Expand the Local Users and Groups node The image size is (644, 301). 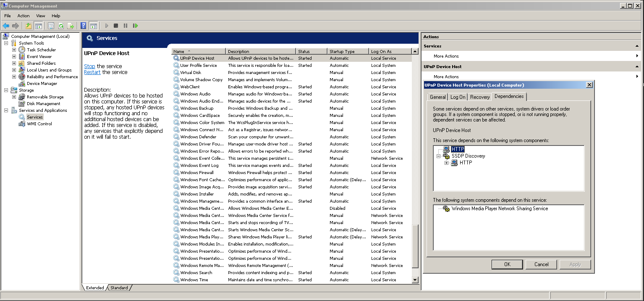(14, 70)
